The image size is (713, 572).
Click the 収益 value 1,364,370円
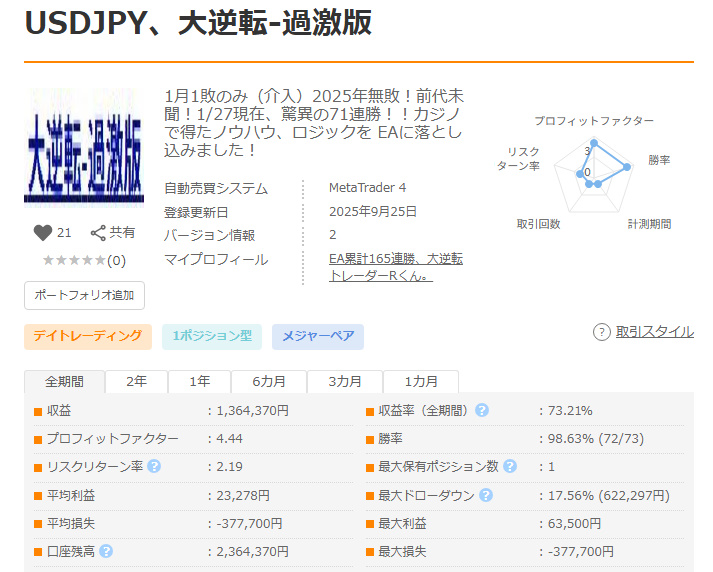click(x=252, y=411)
